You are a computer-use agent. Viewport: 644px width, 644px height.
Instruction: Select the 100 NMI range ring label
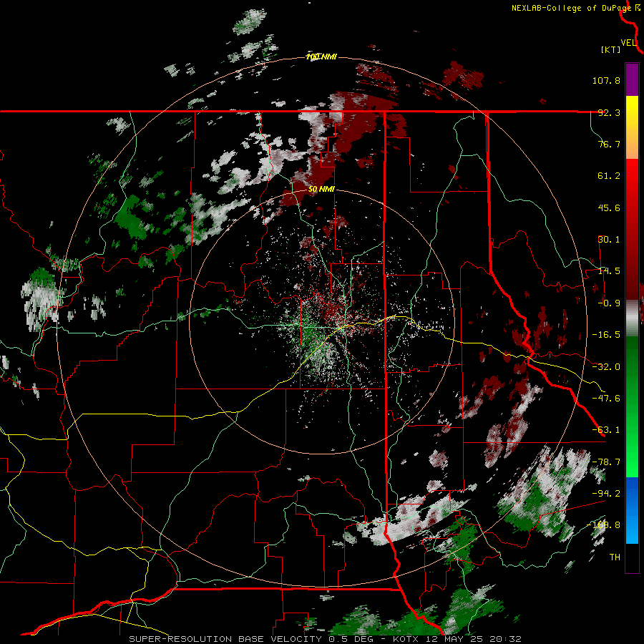tap(321, 57)
